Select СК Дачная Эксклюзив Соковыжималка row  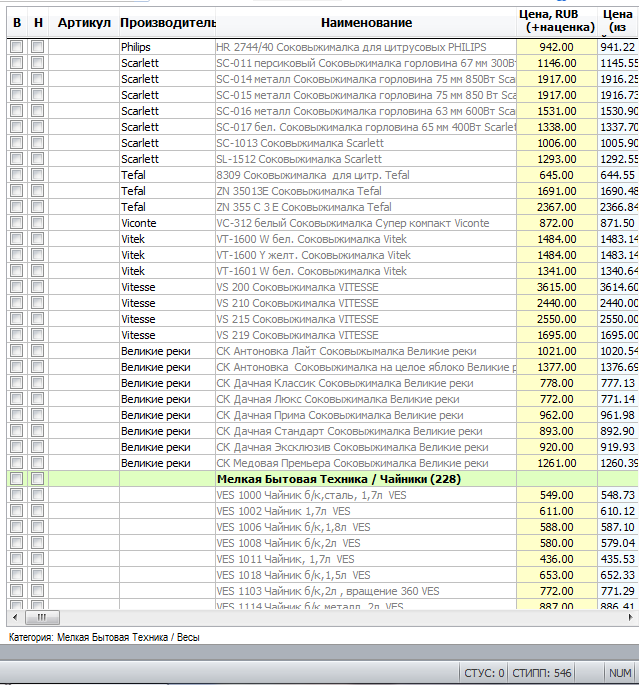[x=352, y=447]
